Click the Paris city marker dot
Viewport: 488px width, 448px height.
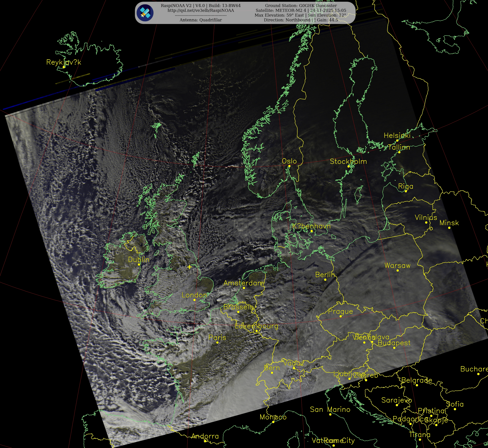217,342
